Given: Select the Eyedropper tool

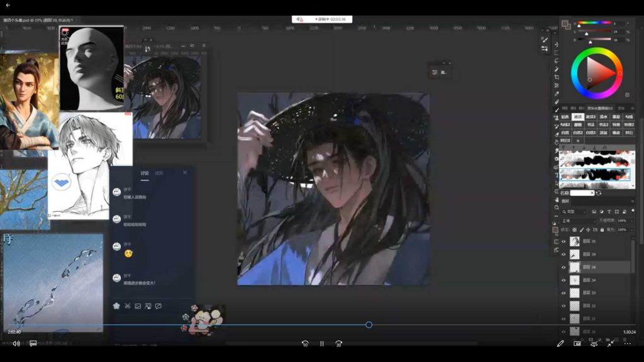Looking at the screenshot, I should pyautogui.click(x=557, y=94).
